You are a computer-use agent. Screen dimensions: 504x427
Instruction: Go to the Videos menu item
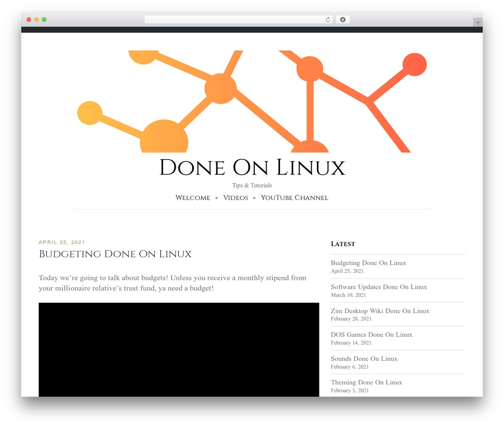pos(235,198)
